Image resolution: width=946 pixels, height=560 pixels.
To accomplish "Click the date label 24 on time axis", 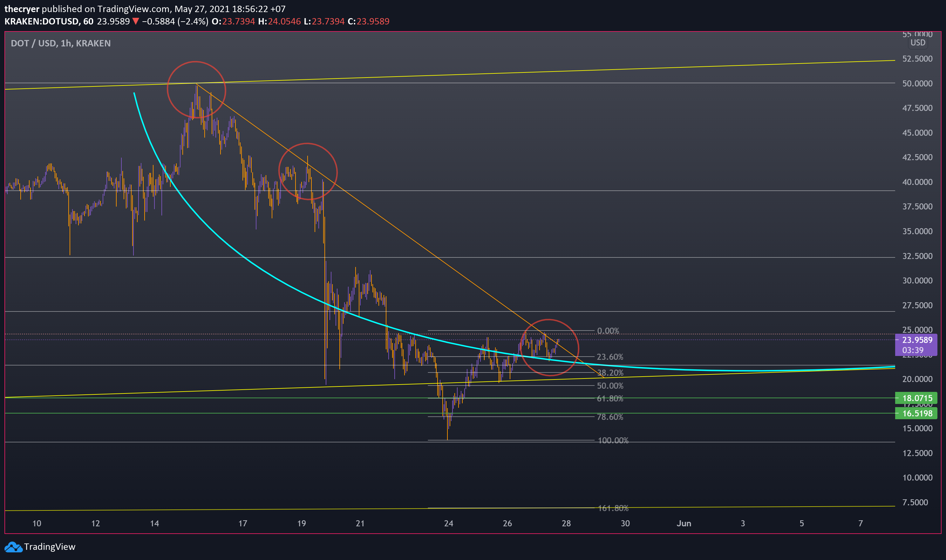I will click(x=448, y=523).
